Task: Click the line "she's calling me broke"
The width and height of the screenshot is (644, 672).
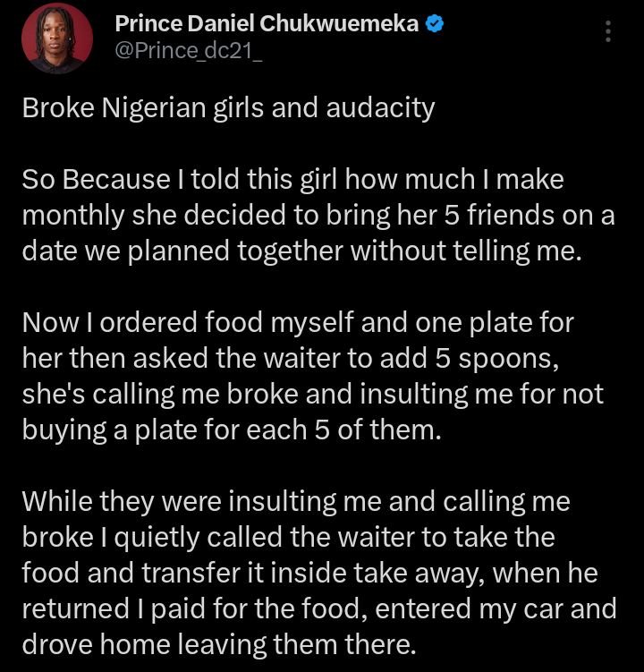Action: pos(313,395)
